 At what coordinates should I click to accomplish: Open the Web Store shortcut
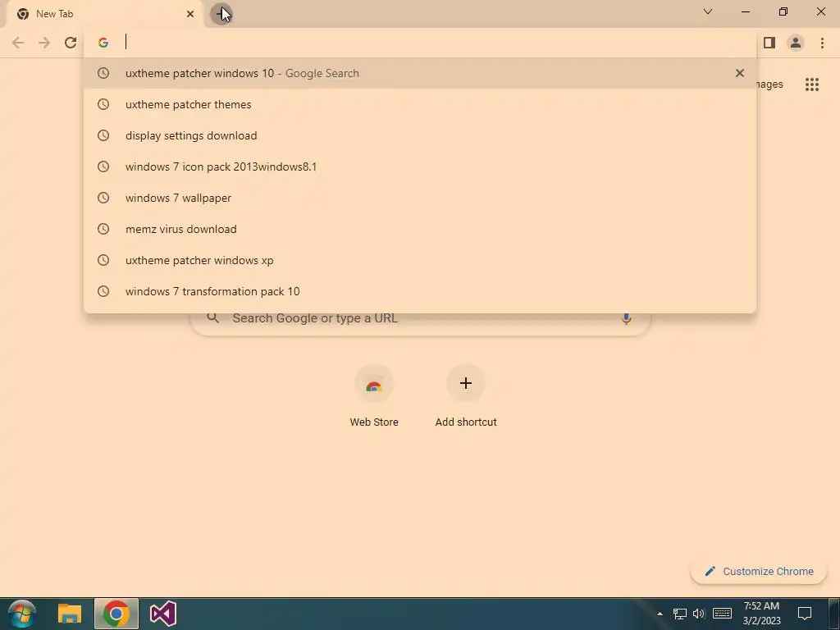pyautogui.click(x=374, y=396)
